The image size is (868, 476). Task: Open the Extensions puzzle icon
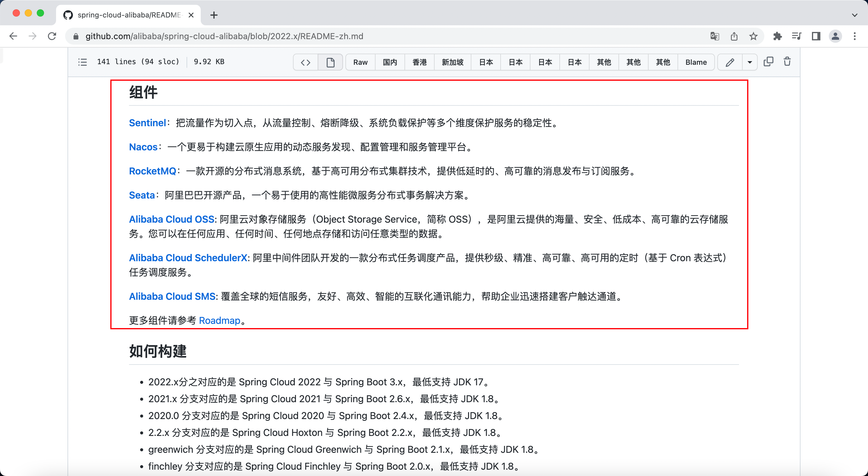pyautogui.click(x=777, y=36)
